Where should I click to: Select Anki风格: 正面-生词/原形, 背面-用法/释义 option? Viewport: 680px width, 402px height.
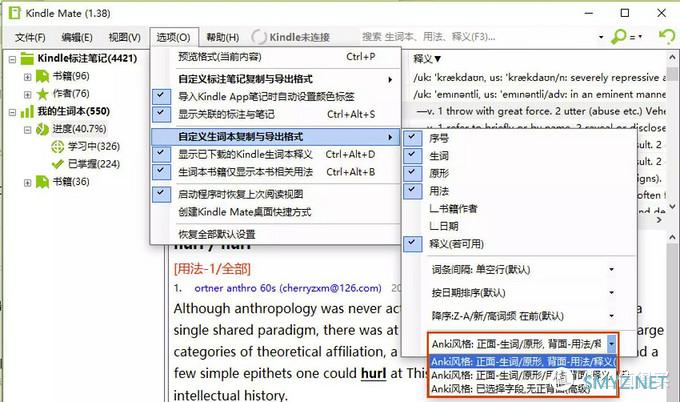pos(523,361)
